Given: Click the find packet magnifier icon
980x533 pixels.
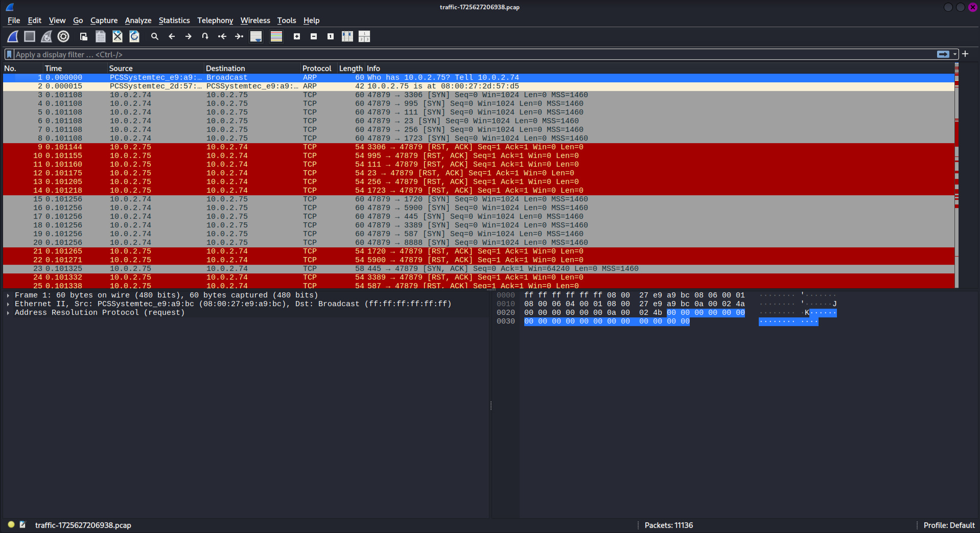Looking at the screenshot, I should tap(155, 36).
